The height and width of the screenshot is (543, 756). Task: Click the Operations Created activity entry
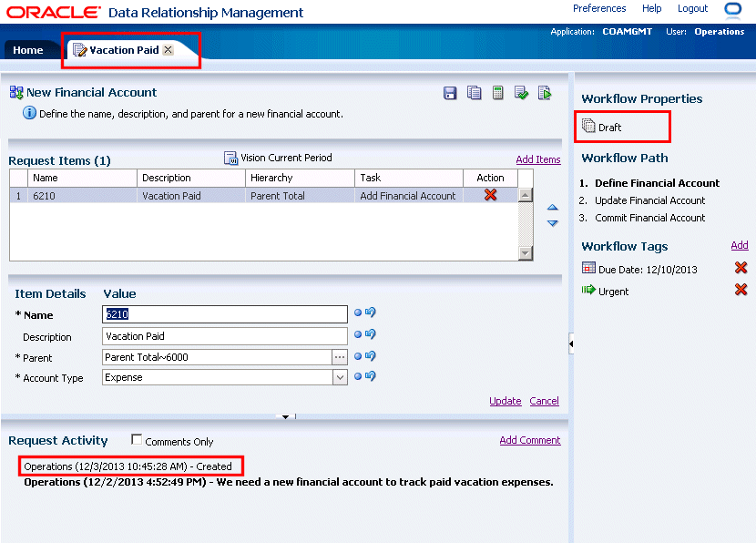click(x=128, y=466)
